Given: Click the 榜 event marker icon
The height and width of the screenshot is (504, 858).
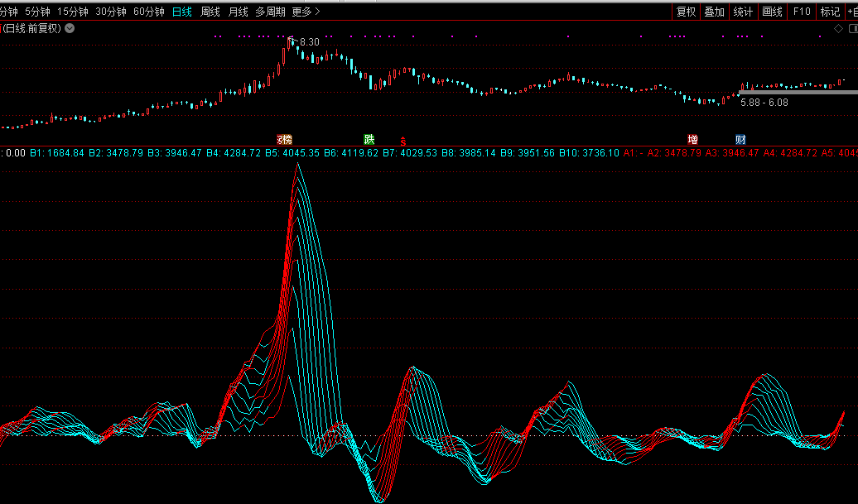Looking at the screenshot, I should 284,139.
